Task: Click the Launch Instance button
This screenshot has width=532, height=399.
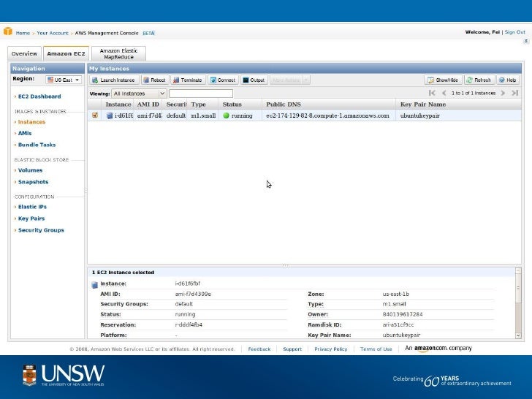Action: (114, 80)
